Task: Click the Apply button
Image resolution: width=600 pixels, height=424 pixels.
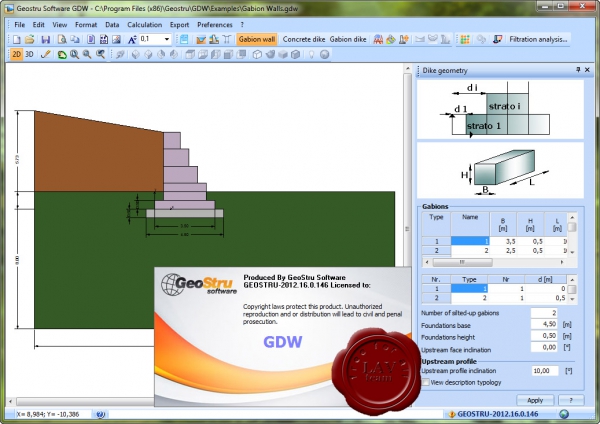Action: (x=535, y=400)
